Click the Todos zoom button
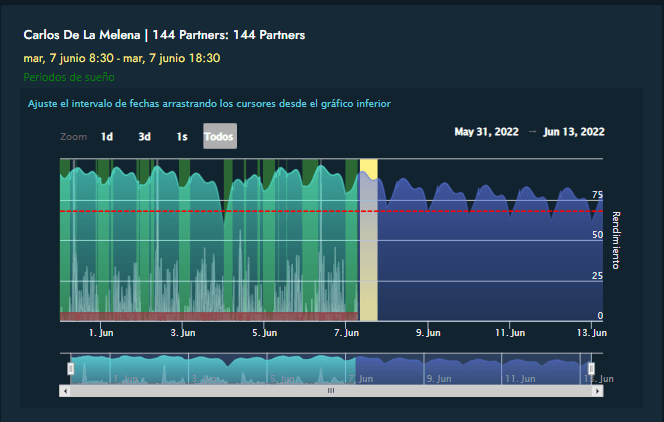 click(x=220, y=136)
